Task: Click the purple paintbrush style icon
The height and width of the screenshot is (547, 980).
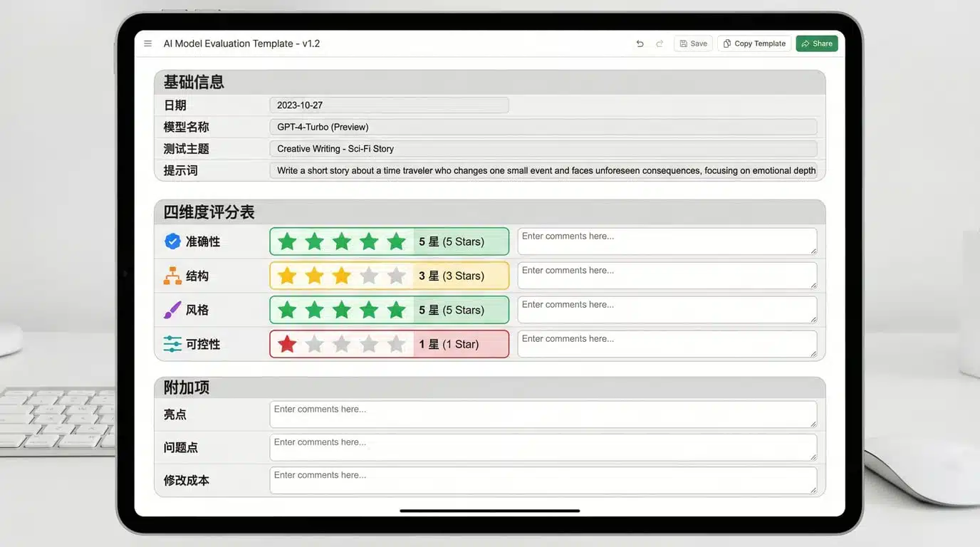Action: pos(172,310)
